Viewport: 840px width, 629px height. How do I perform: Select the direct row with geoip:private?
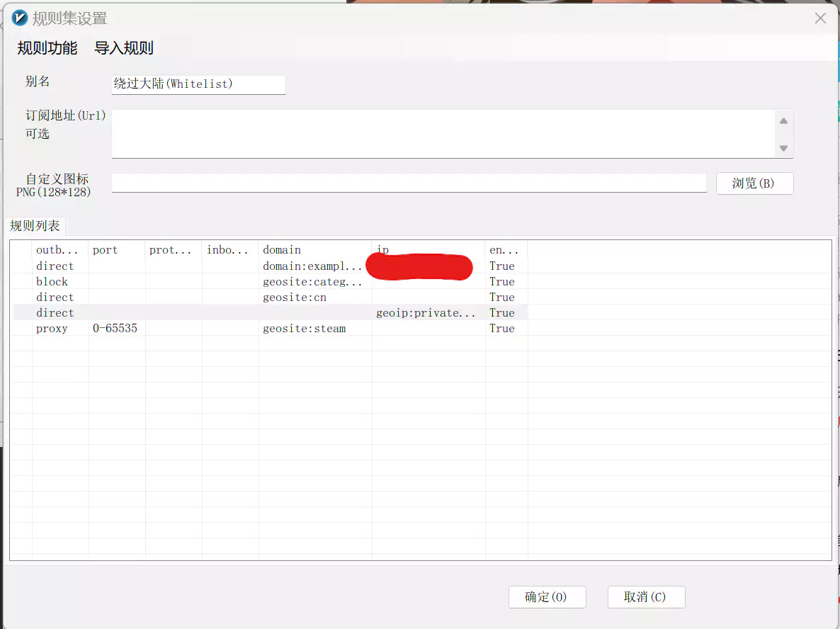point(270,312)
